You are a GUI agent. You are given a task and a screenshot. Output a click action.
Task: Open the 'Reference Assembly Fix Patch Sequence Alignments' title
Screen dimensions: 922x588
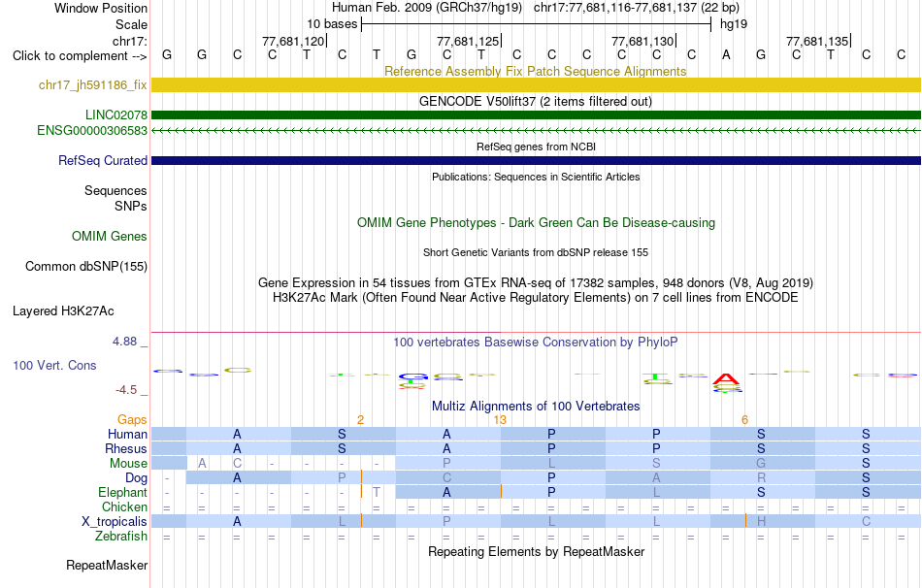coord(535,71)
